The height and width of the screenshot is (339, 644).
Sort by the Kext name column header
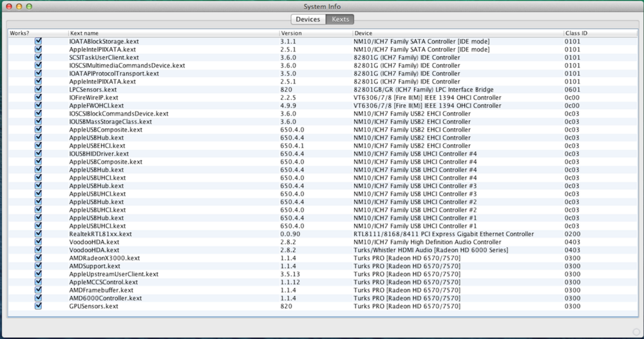(173, 33)
